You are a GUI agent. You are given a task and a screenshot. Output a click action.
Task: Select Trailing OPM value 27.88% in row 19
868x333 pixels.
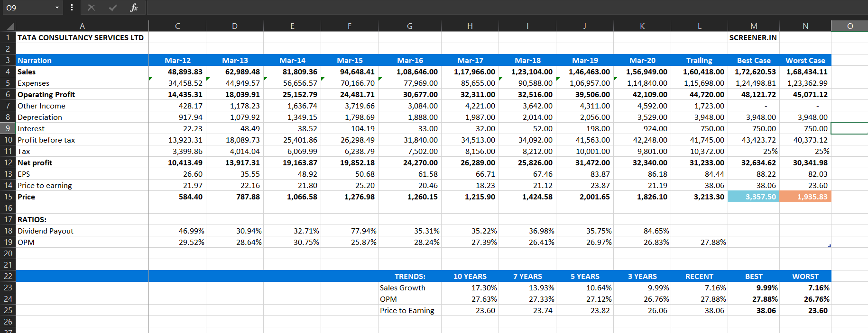pyautogui.click(x=699, y=242)
